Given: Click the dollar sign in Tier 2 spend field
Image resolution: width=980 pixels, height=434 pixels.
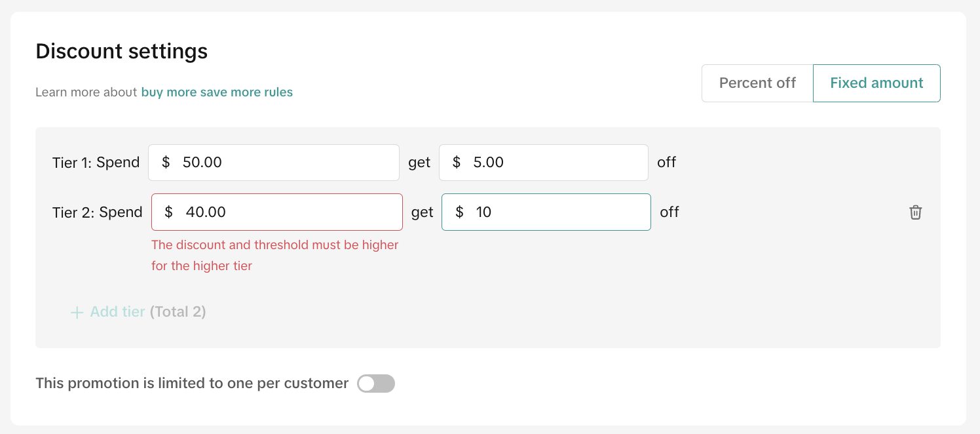Looking at the screenshot, I should pos(169,212).
